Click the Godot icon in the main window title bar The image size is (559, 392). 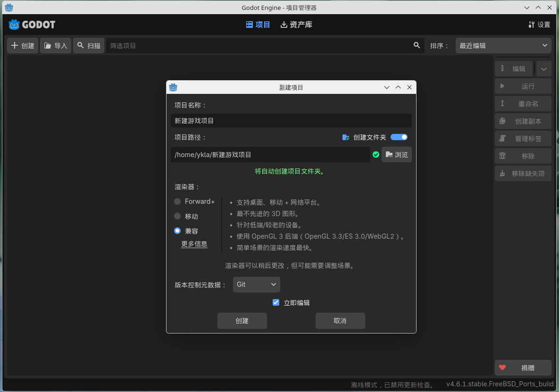tap(9, 8)
